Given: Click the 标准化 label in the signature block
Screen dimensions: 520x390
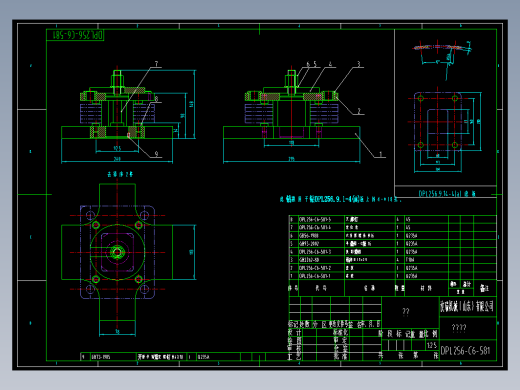Looking at the screenshot, I should pyautogui.click(x=340, y=332).
